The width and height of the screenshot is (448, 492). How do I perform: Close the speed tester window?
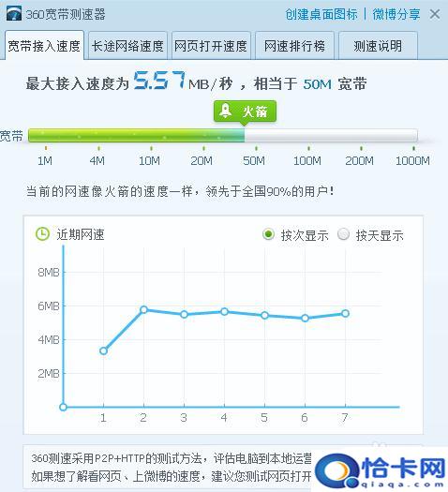coord(435,14)
